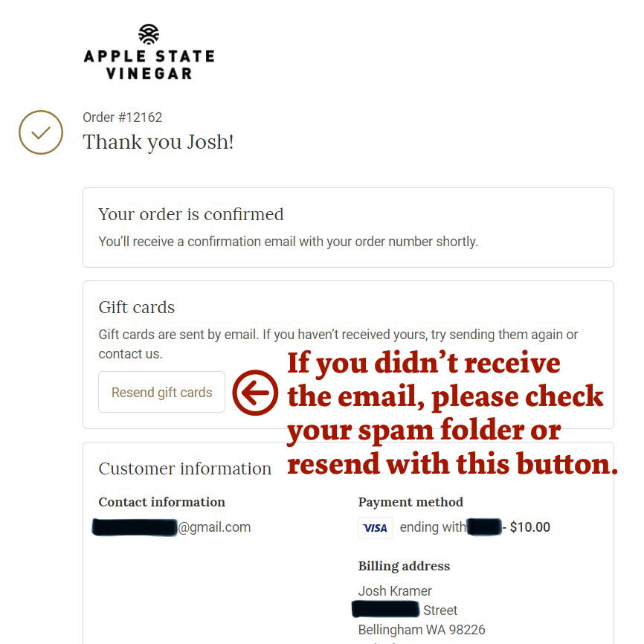Click the Billing address label

404,566
